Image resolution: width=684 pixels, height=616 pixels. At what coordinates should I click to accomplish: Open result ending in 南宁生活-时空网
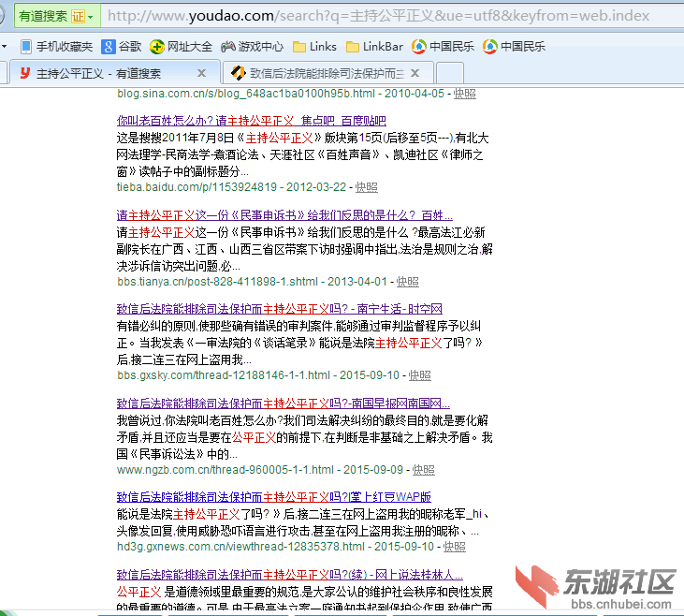[280, 309]
